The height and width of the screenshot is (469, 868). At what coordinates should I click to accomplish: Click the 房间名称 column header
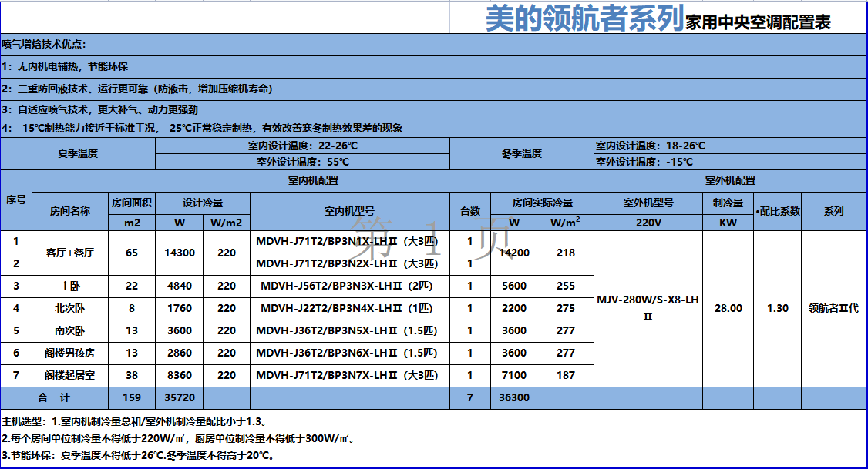pos(69,211)
